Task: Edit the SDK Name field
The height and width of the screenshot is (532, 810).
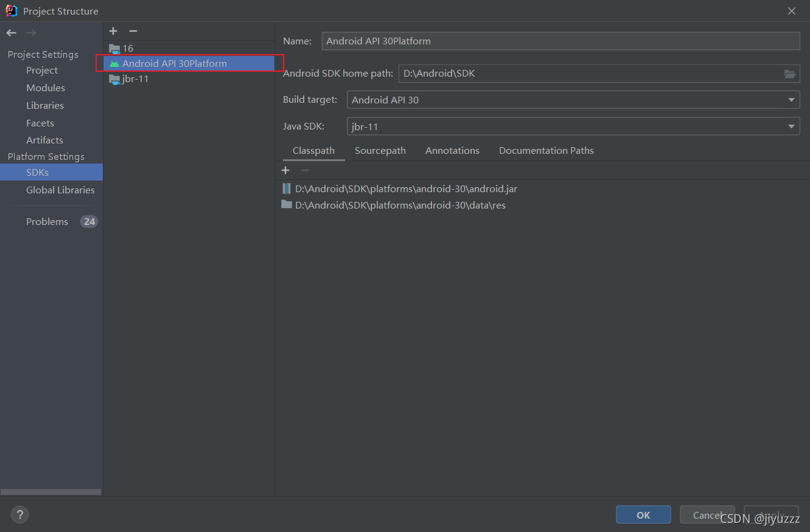Action: pos(560,41)
